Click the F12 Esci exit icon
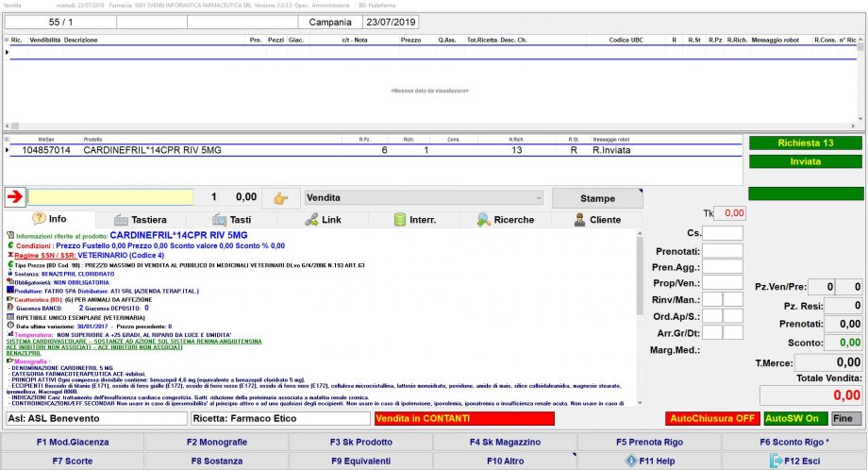This screenshot has width=868, height=470. pyautogui.click(x=776, y=461)
